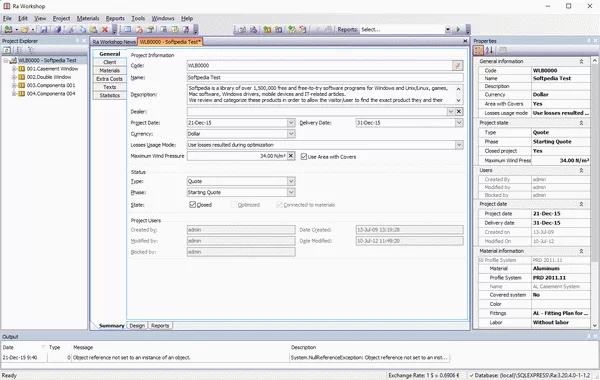Select the Texts side tab
Image resolution: width=600 pixels, height=380 pixels.
109,87
